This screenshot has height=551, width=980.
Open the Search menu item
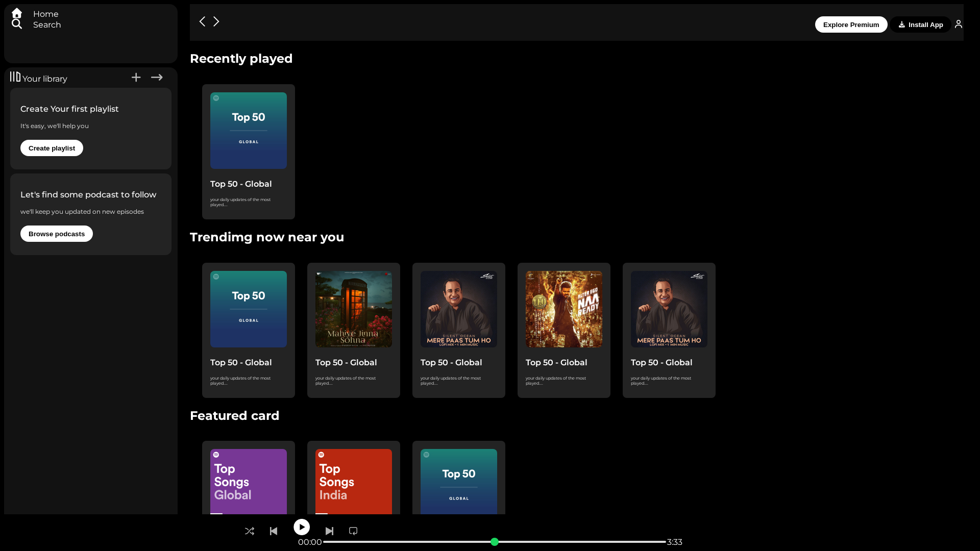click(x=47, y=25)
